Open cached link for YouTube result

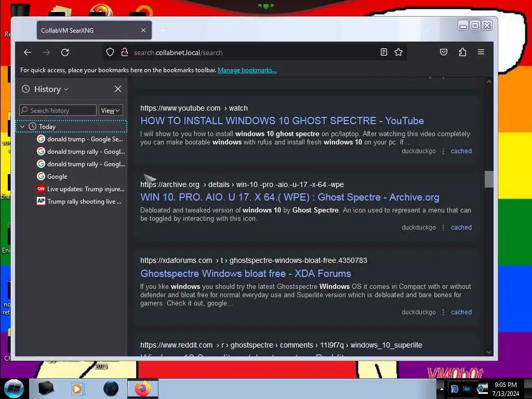click(461, 151)
